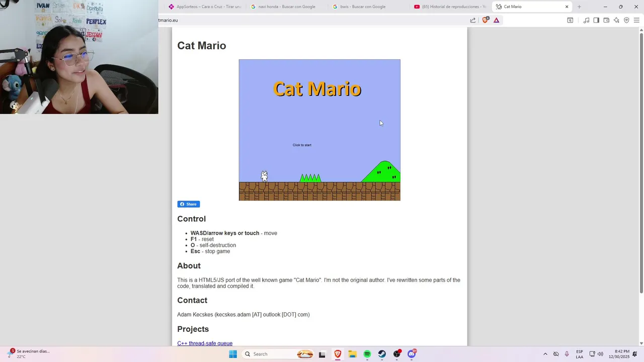
Task: Open Task View from the taskbar
Action: (323, 354)
